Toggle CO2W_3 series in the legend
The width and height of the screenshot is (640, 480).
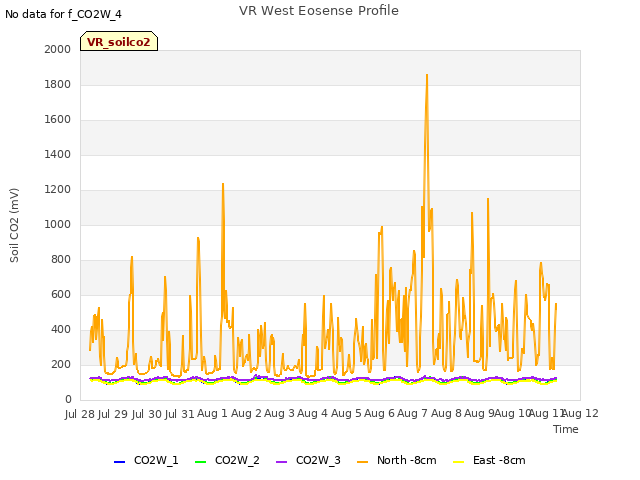308,460
